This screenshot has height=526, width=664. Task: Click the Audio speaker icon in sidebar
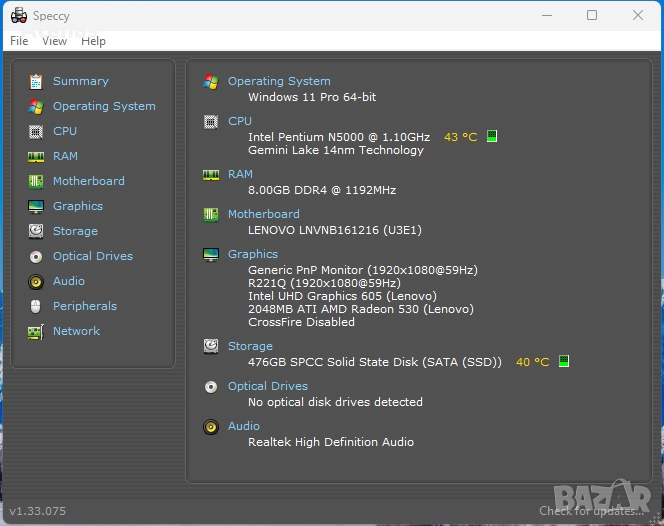coord(36,282)
